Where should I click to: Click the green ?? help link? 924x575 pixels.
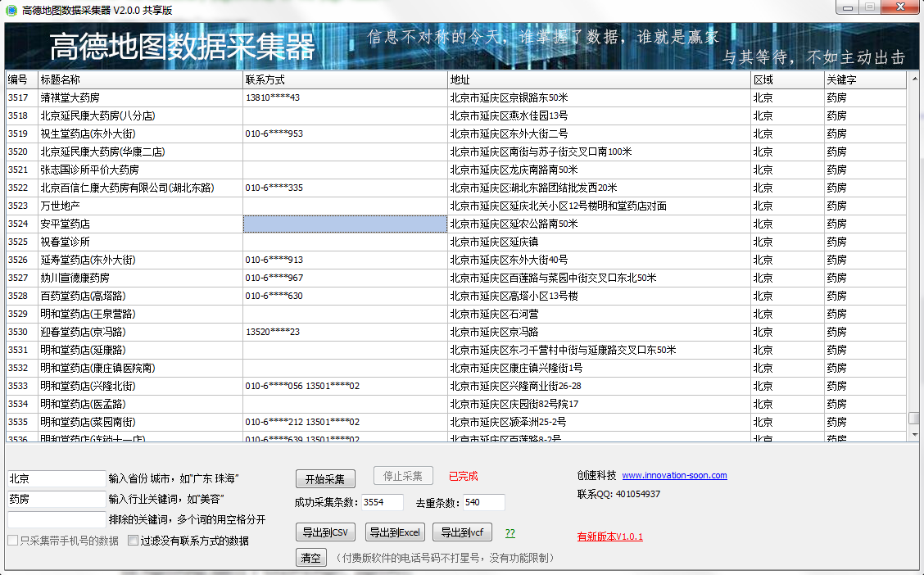510,533
